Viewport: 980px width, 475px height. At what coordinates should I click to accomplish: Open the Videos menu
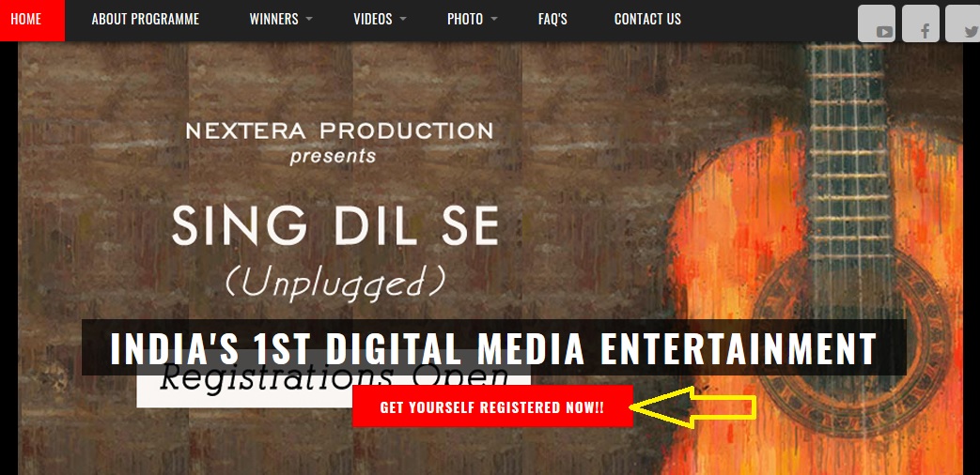(x=372, y=20)
